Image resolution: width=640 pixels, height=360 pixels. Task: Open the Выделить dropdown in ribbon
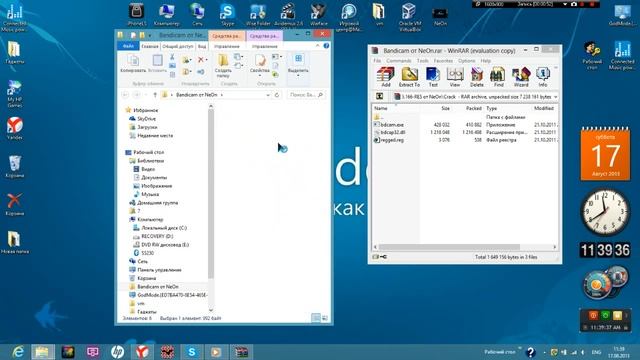pos(298,65)
